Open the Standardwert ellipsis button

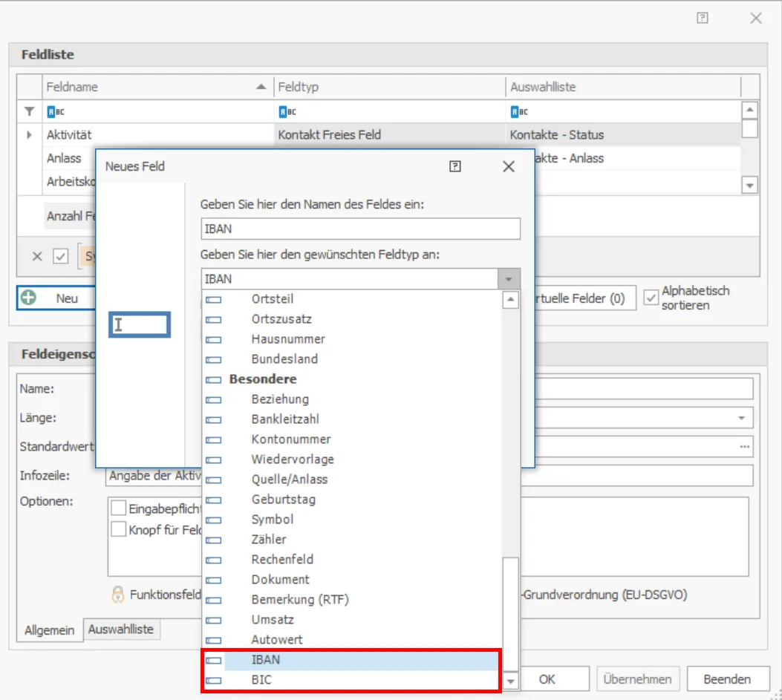(x=745, y=447)
